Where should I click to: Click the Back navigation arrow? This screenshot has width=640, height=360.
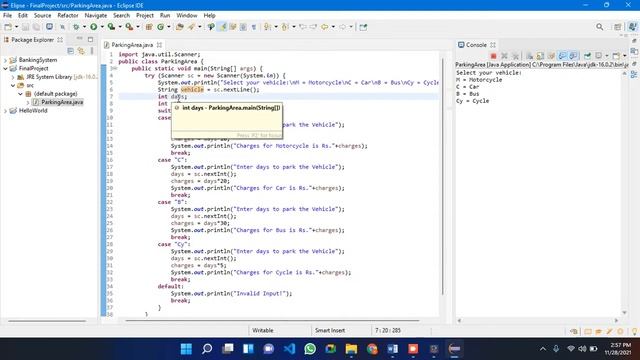pyautogui.click(x=324, y=27)
